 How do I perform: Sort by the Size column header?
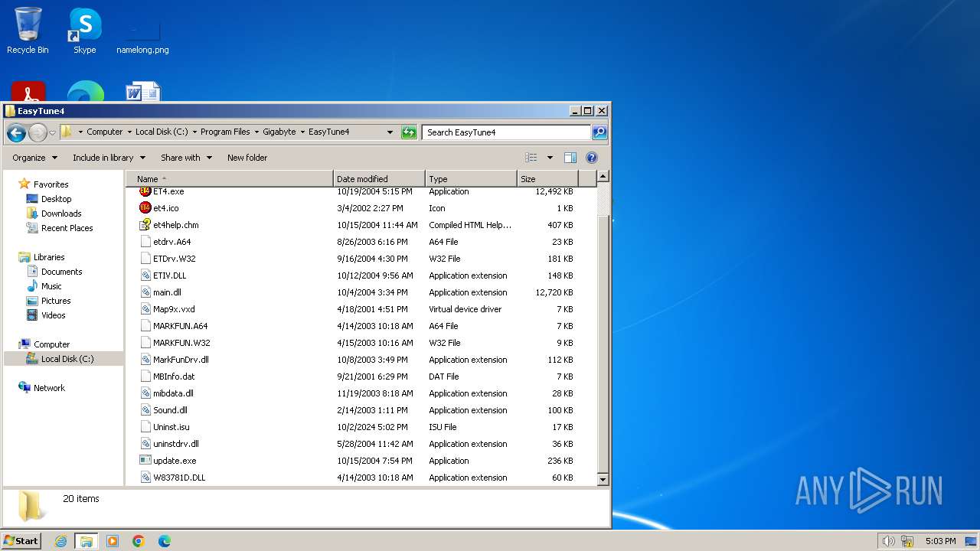point(547,179)
